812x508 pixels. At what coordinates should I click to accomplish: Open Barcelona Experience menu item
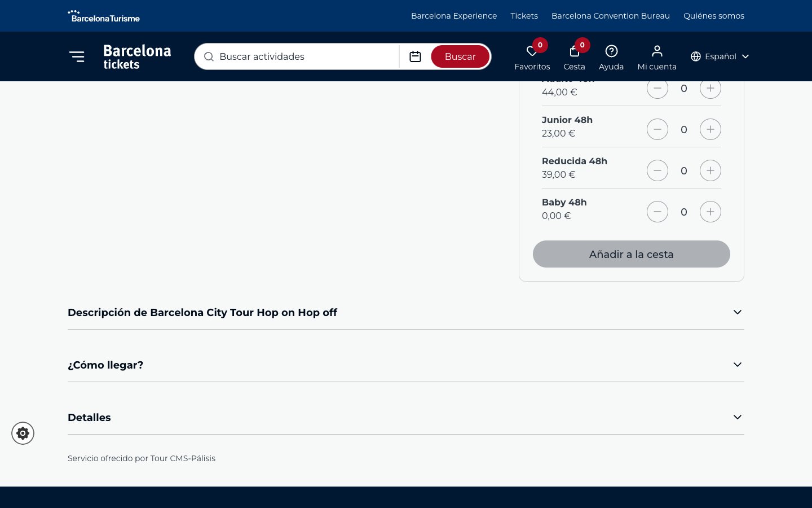(x=453, y=16)
